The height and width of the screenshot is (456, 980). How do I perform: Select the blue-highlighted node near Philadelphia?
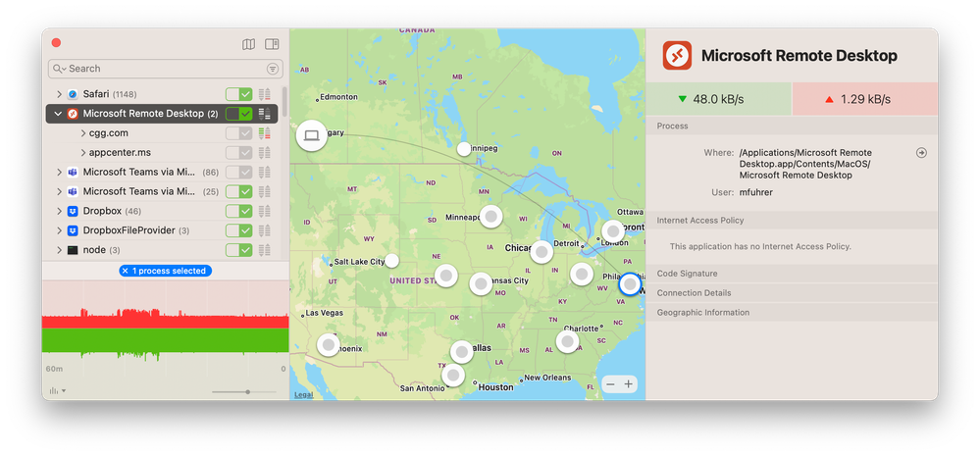tap(630, 284)
